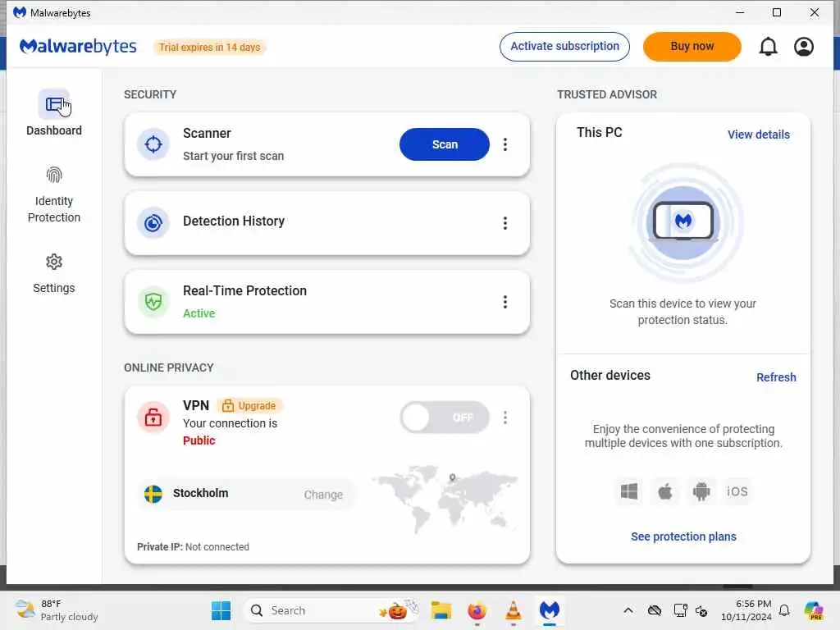Screen dimensions: 840x630
Task: Click the taskbar Search box
Action: (x=331, y=610)
